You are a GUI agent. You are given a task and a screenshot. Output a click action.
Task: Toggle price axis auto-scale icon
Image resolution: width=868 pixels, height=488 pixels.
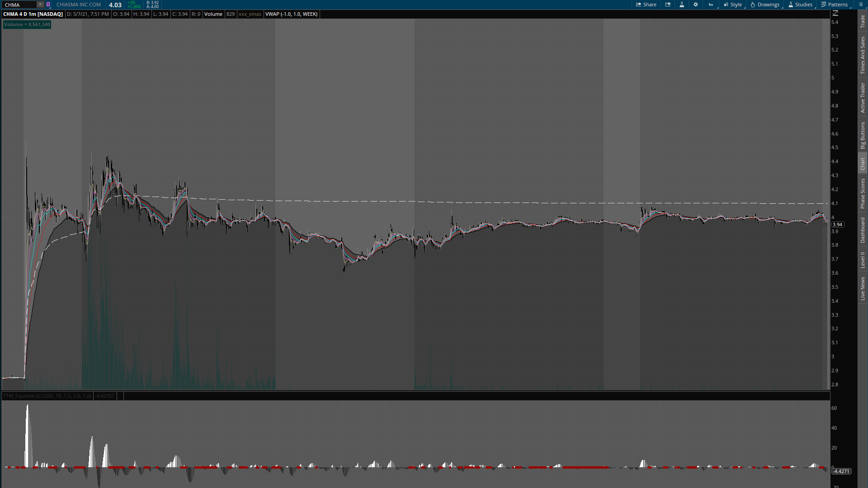pyautogui.click(x=835, y=13)
